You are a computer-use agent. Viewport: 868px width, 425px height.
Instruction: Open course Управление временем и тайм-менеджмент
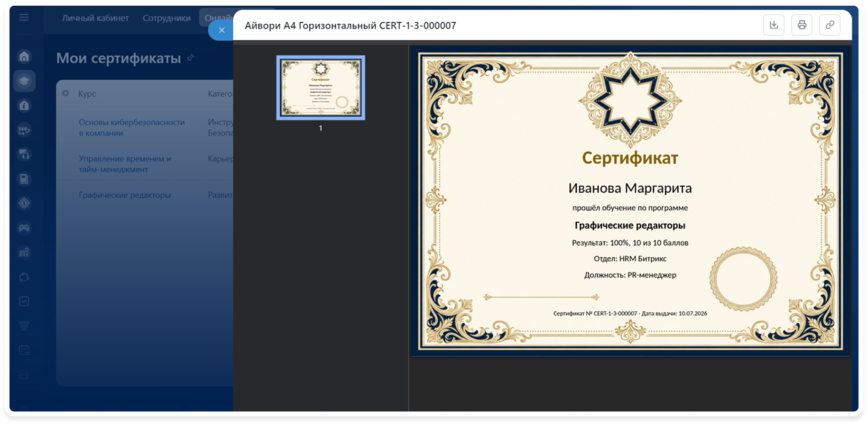tap(125, 164)
